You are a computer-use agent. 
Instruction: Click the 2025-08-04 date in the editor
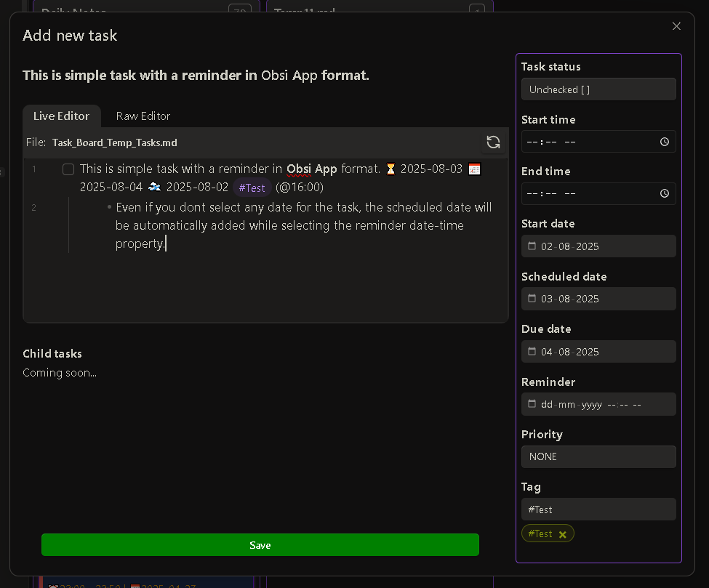pyautogui.click(x=111, y=187)
